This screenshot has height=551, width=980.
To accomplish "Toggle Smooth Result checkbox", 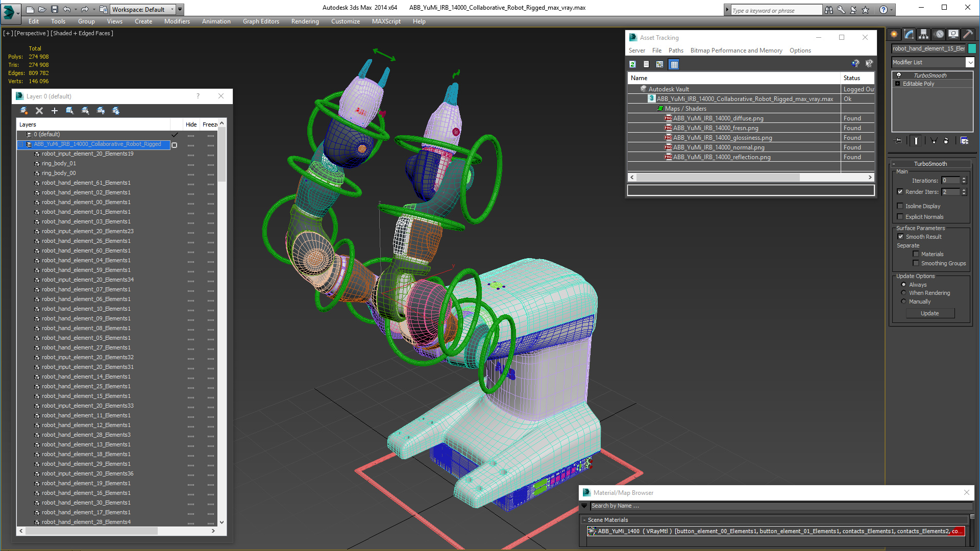I will [x=900, y=237].
